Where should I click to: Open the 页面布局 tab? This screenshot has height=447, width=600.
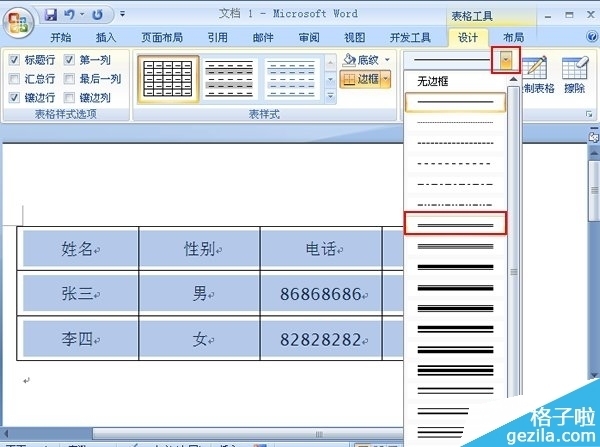(162, 37)
